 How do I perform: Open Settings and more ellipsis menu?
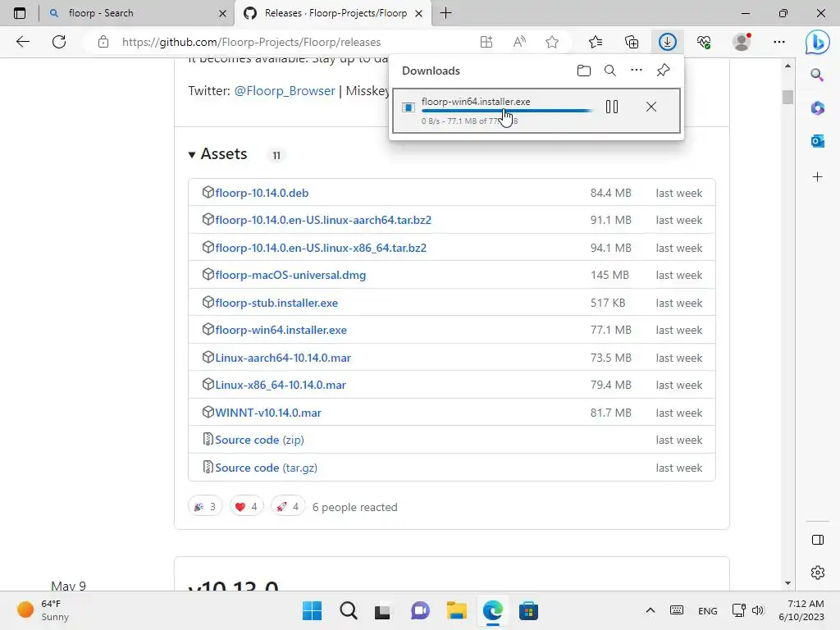click(779, 42)
